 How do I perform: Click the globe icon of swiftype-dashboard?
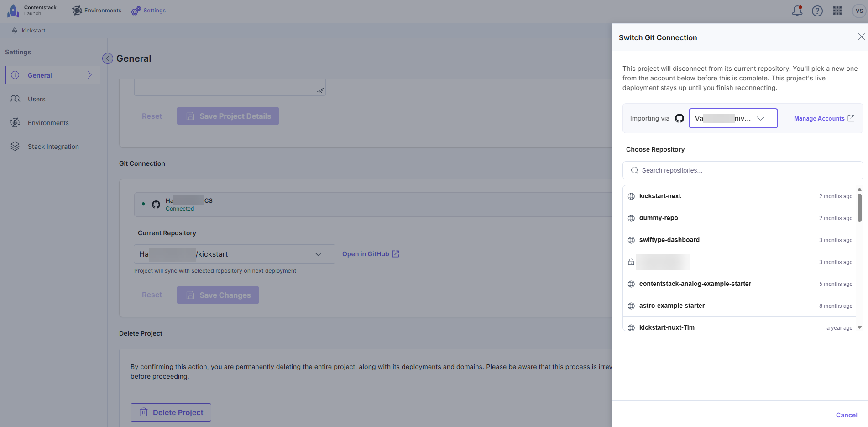coord(631,240)
